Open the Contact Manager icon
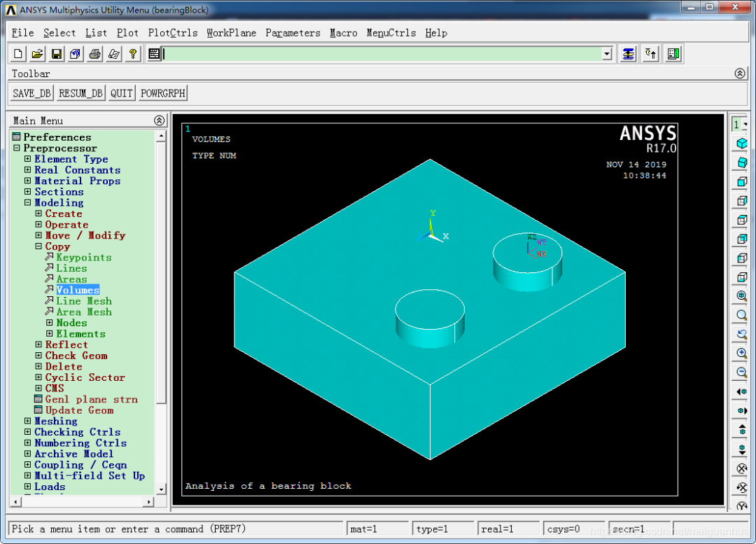 (673, 54)
